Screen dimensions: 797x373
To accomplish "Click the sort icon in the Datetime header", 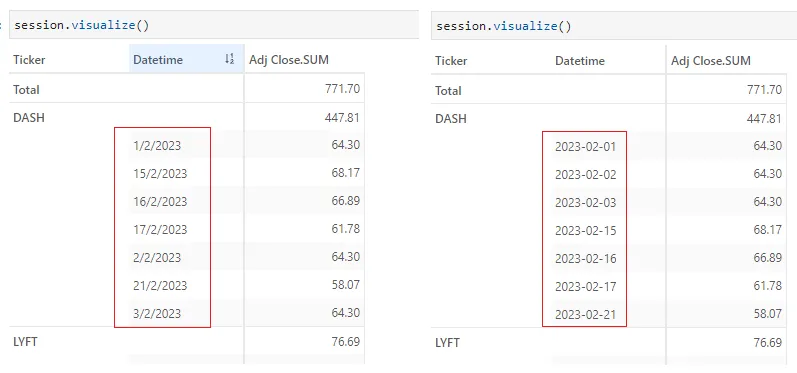I will [x=229, y=59].
